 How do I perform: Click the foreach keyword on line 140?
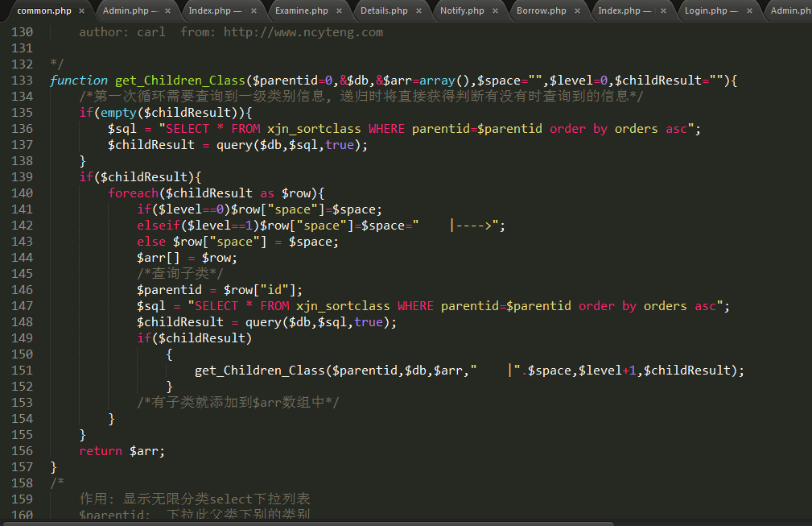(133, 193)
